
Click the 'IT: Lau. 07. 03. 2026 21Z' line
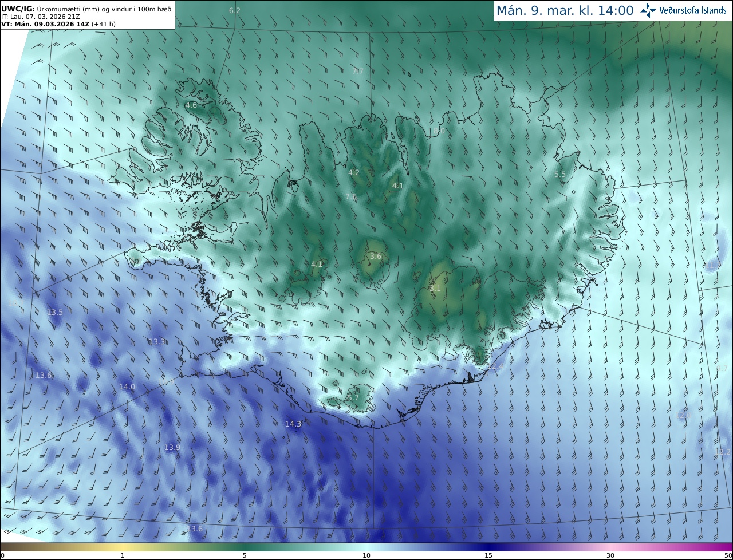(41, 17)
